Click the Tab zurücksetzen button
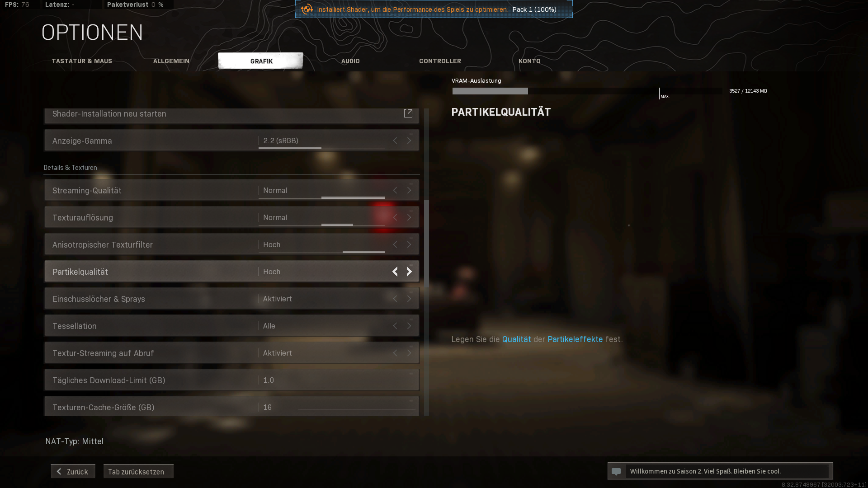Viewport: 868px width, 488px height. coord(138,471)
